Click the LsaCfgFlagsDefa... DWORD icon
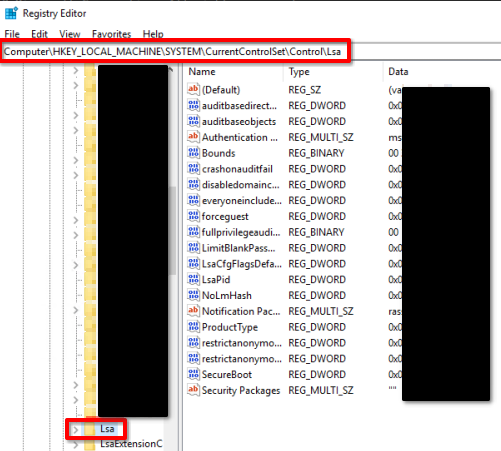The width and height of the screenshot is (501, 451). click(x=193, y=263)
